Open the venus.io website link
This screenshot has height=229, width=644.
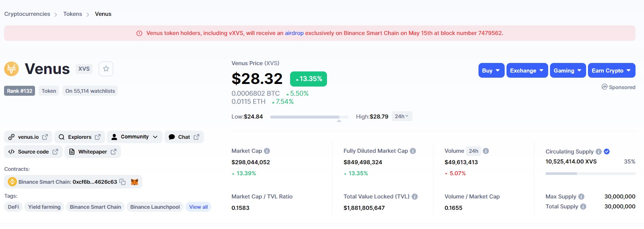(28, 137)
